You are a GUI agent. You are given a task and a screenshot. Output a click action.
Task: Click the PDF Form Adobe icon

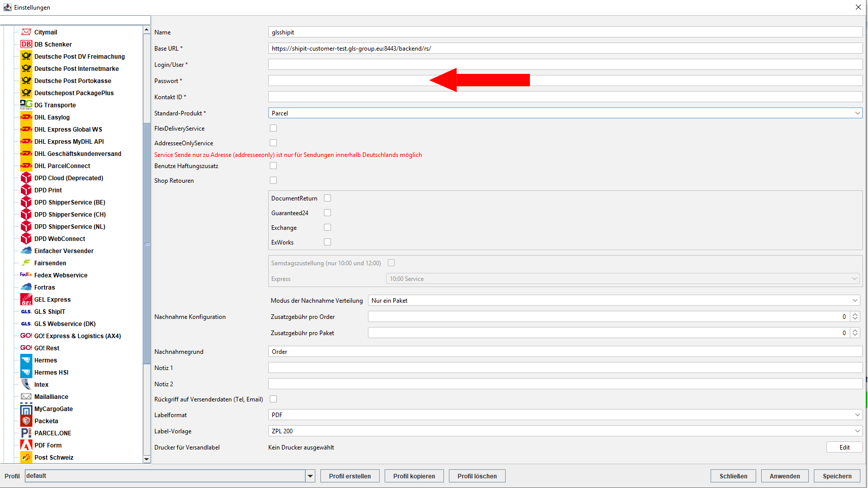coord(26,445)
